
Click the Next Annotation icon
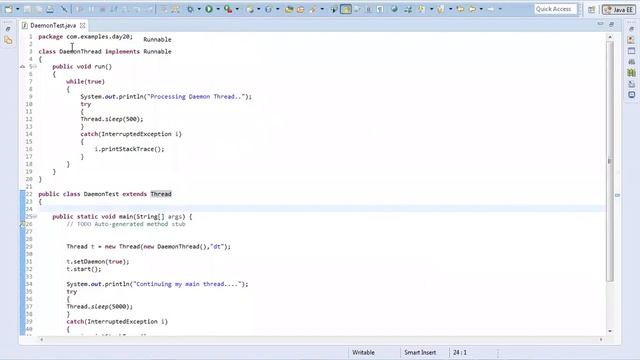click(421, 9)
